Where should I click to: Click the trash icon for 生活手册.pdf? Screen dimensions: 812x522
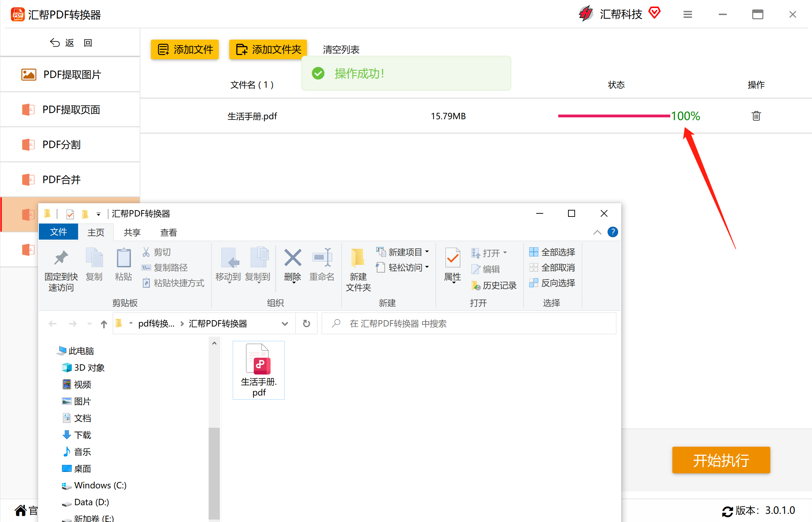click(756, 116)
